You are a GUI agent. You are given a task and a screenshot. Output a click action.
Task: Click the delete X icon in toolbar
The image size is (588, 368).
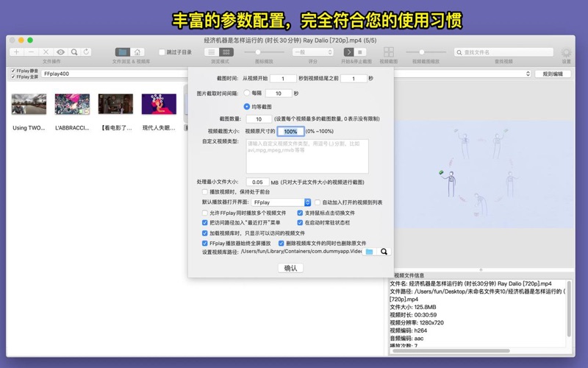(46, 52)
